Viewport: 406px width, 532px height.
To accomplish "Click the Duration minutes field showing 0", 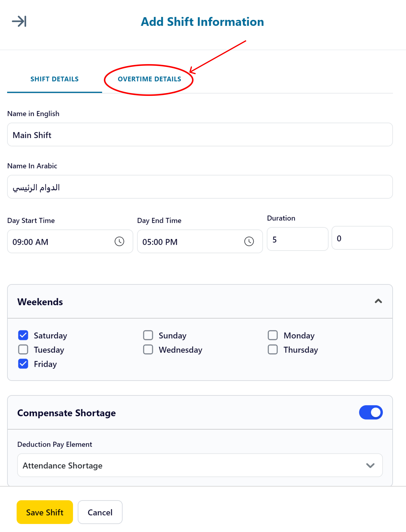I will pos(362,238).
